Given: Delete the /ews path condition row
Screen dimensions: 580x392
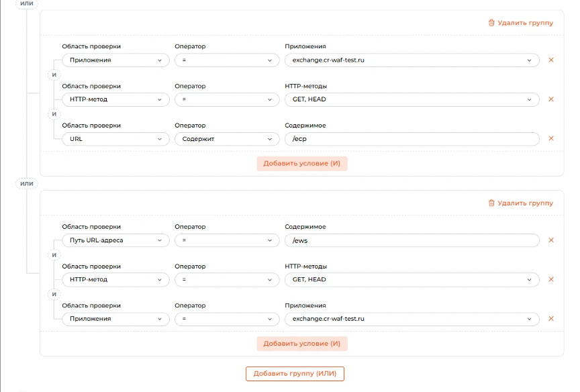Looking at the screenshot, I should pos(550,240).
